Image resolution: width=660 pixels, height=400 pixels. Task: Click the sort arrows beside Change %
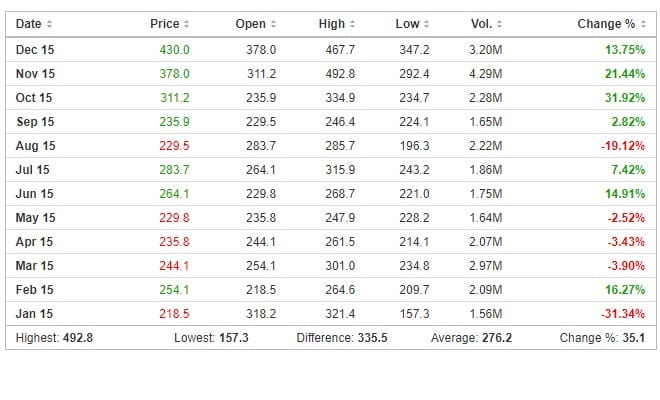click(643, 24)
